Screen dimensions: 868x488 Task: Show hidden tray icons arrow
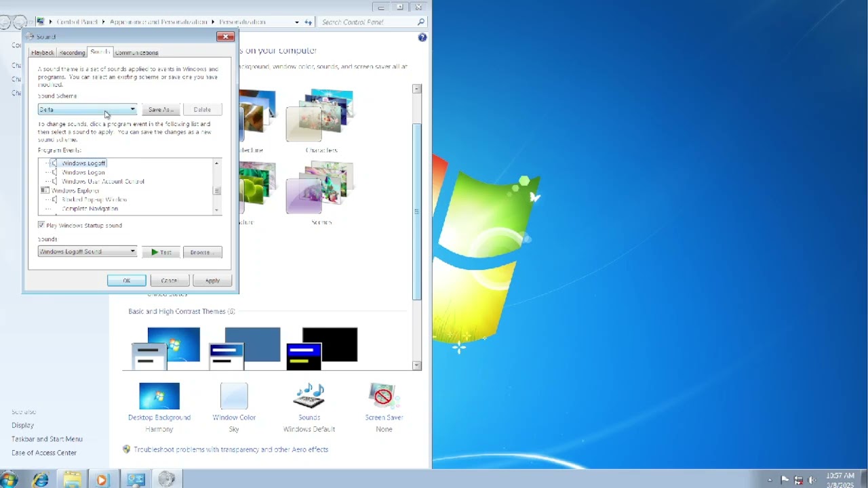(770, 480)
